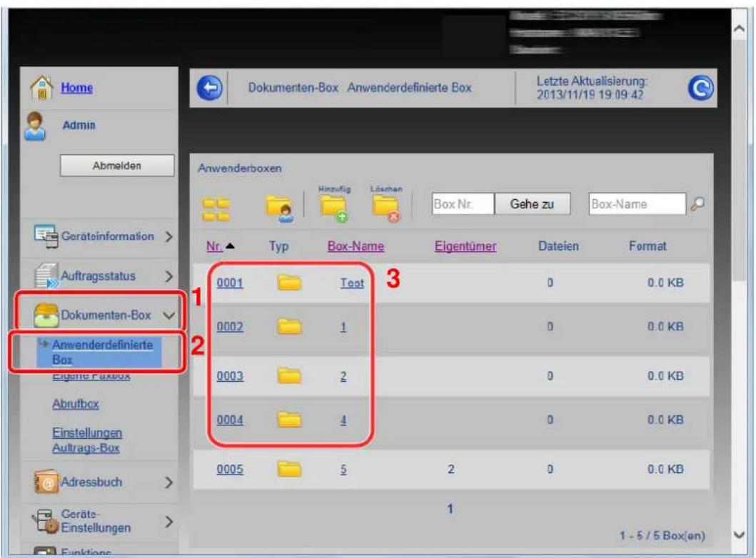
Task: Click folder icon in row 0003
Action: pos(289,375)
